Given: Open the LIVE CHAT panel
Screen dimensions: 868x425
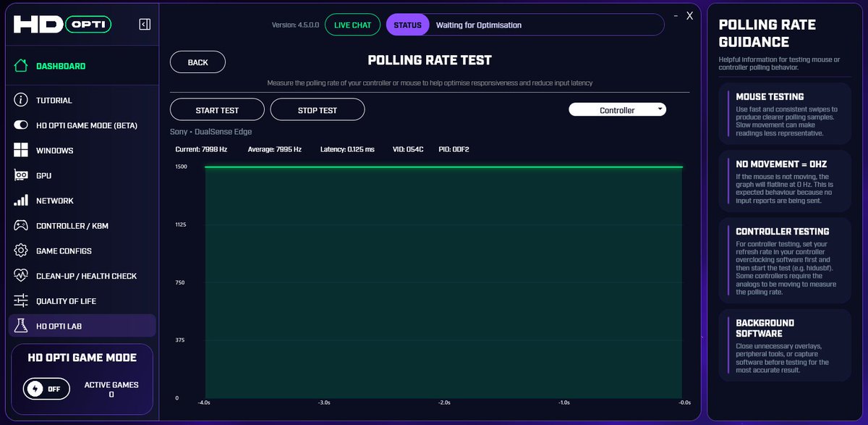Looking at the screenshot, I should click(352, 24).
